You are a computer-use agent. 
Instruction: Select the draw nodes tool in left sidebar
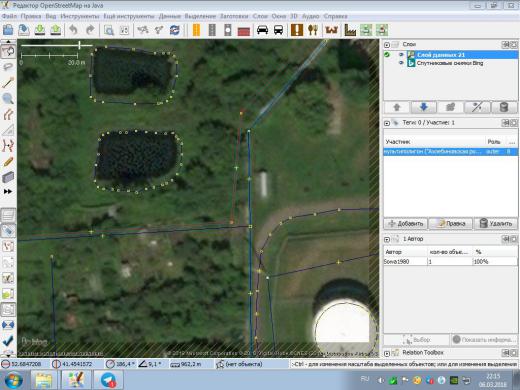click(x=8, y=82)
